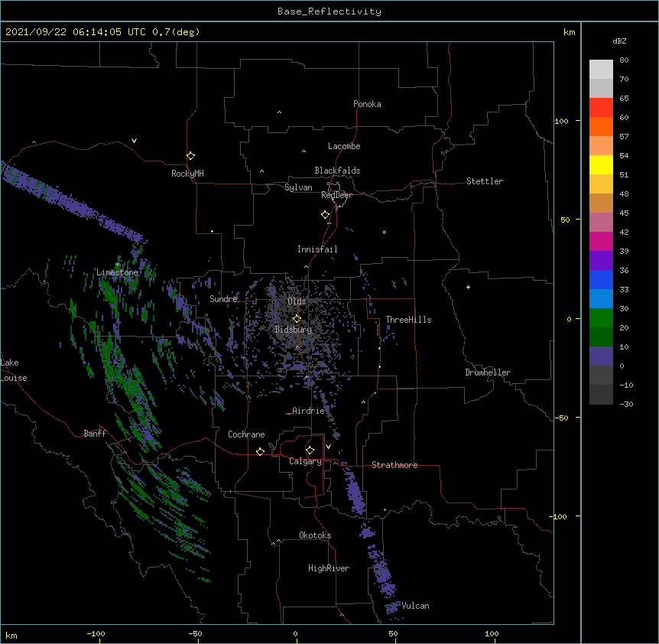Viewport: 659px width, 644px height.
Task: Click the Ponoka city label
Action: pyautogui.click(x=367, y=104)
